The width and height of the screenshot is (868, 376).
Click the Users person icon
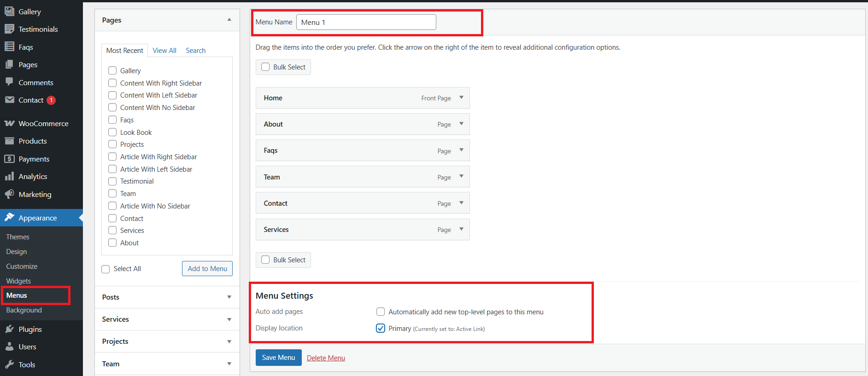9,347
